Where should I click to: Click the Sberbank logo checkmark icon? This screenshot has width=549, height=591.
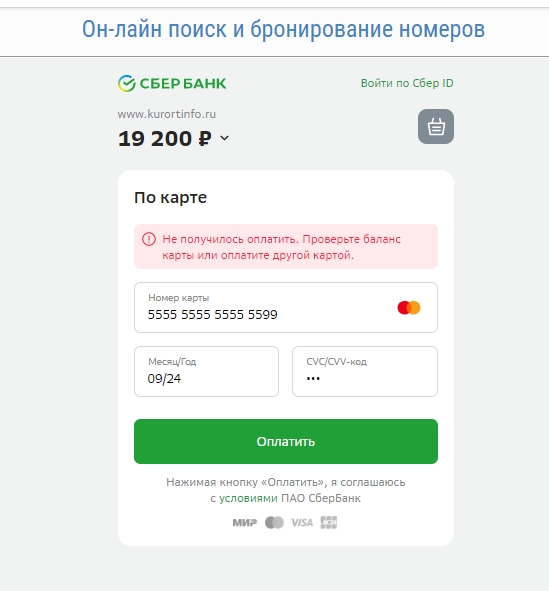click(127, 83)
